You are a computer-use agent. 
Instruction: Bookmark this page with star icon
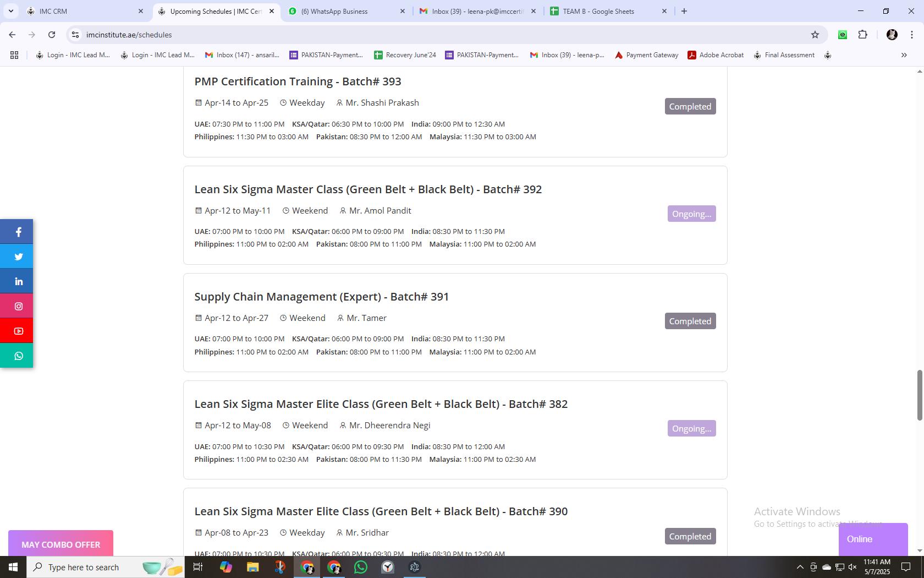(x=815, y=35)
